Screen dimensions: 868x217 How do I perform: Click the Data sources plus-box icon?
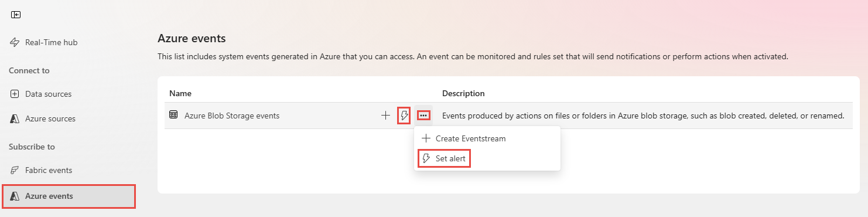click(x=15, y=94)
